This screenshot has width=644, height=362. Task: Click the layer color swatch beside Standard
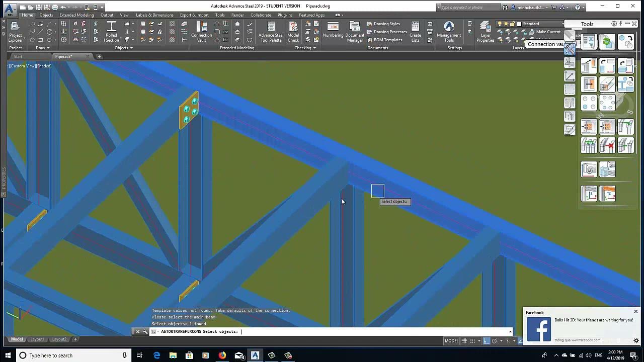pos(519,24)
